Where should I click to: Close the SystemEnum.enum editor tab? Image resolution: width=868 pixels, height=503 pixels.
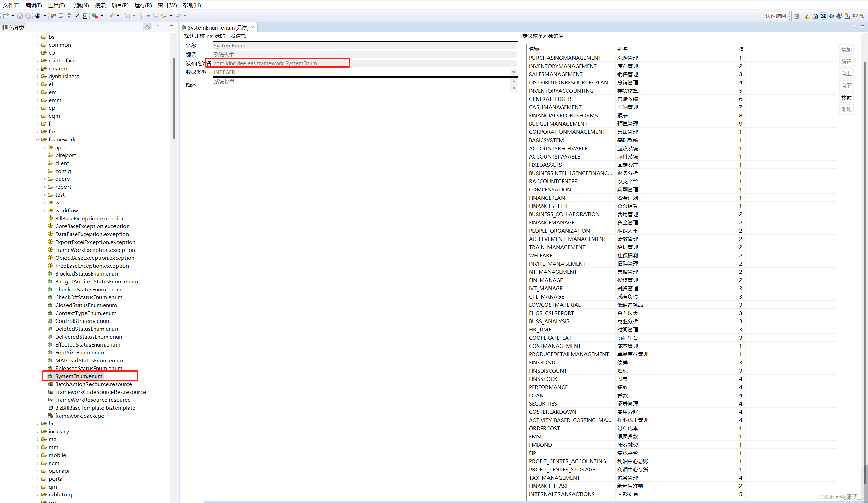pyautogui.click(x=254, y=27)
